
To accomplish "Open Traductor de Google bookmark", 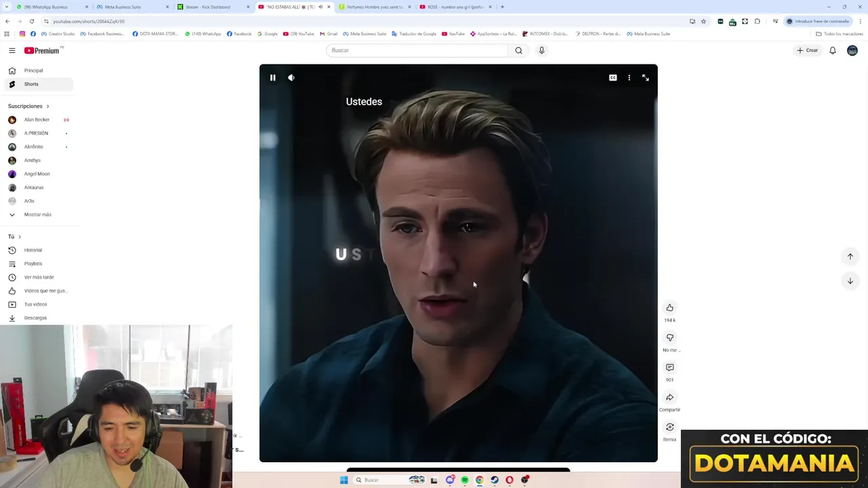I will click(414, 34).
